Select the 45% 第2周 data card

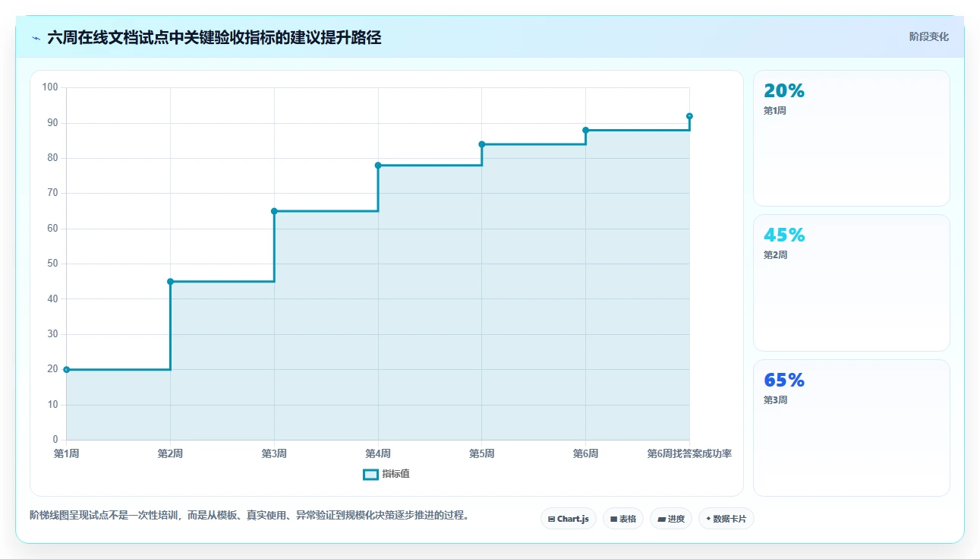click(x=851, y=283)
